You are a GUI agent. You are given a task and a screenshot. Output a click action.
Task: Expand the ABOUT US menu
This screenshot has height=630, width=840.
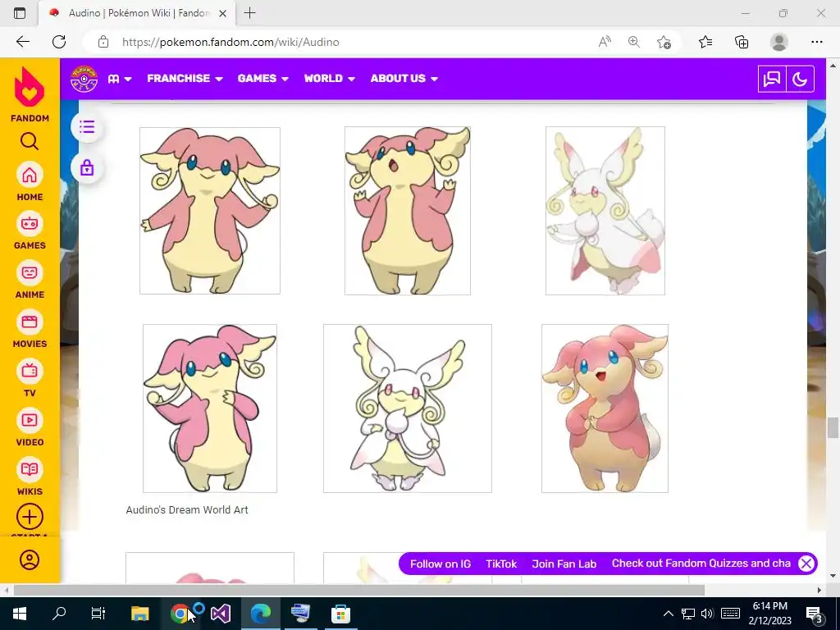[404, 79]
